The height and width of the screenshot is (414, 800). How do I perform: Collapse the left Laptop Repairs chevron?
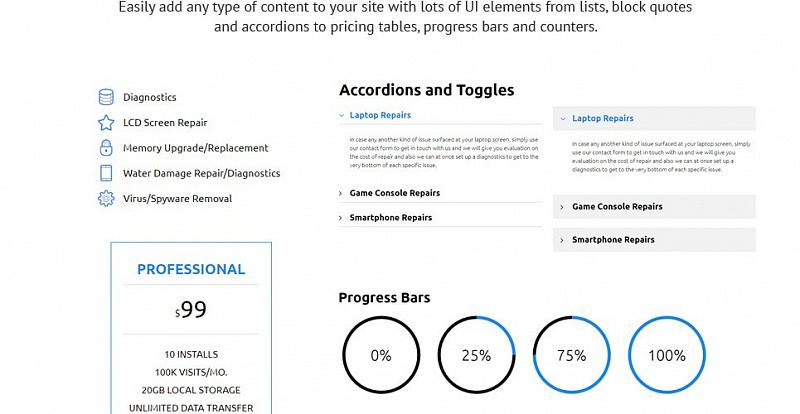341,115
